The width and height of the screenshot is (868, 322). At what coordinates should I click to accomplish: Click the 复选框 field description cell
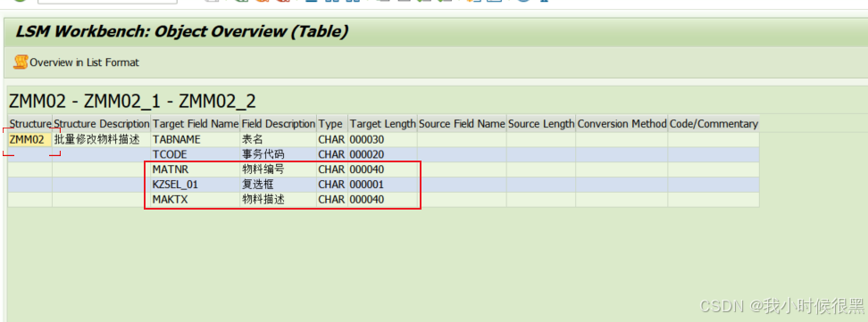pos(279,185)
